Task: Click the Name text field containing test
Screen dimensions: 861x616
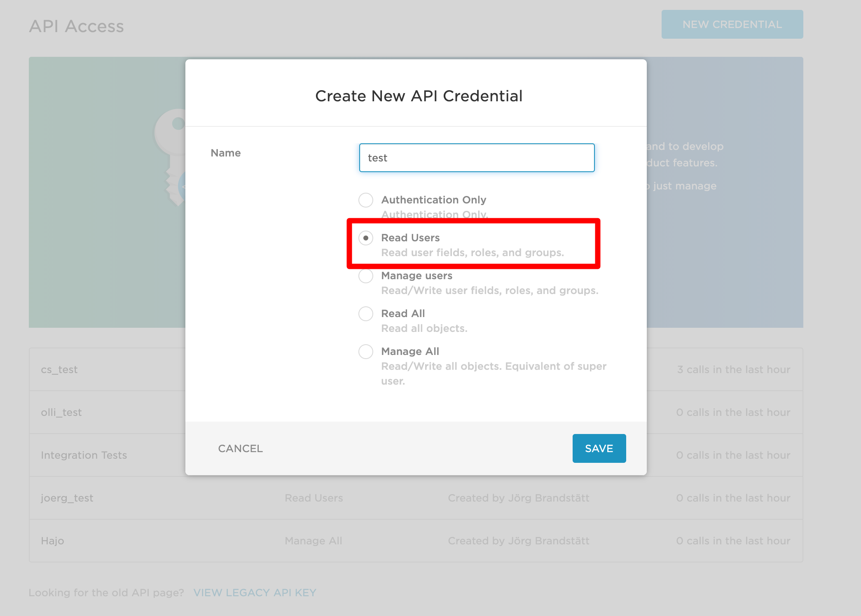Action: tap(477, 158)
